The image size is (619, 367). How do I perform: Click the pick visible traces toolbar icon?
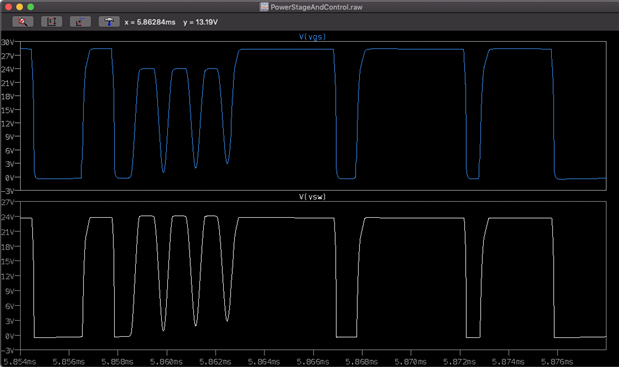[80, 22]
